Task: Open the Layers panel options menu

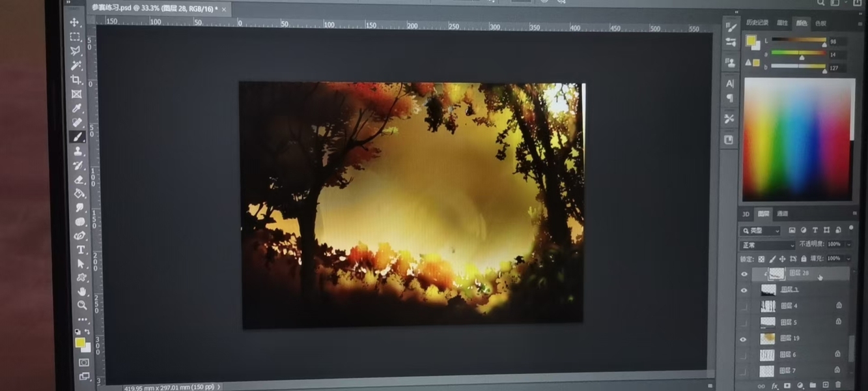Action: (x=855, y=213)
